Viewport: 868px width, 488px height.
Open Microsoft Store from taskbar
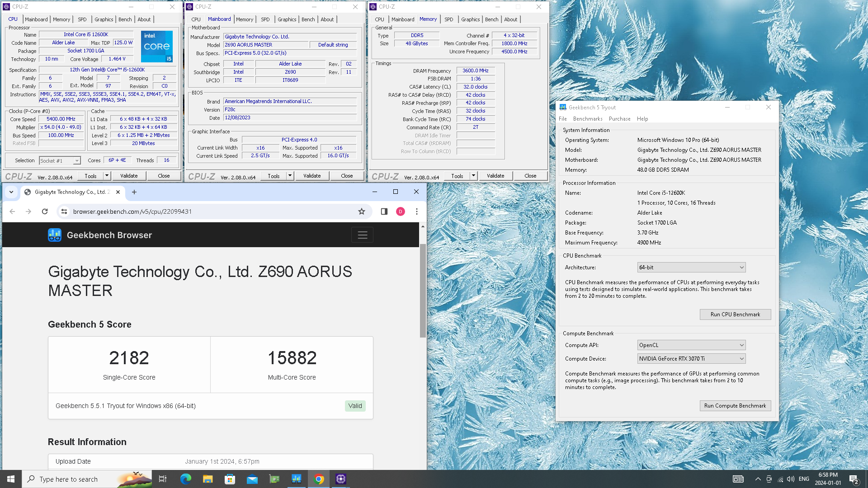tap(230, 479)
